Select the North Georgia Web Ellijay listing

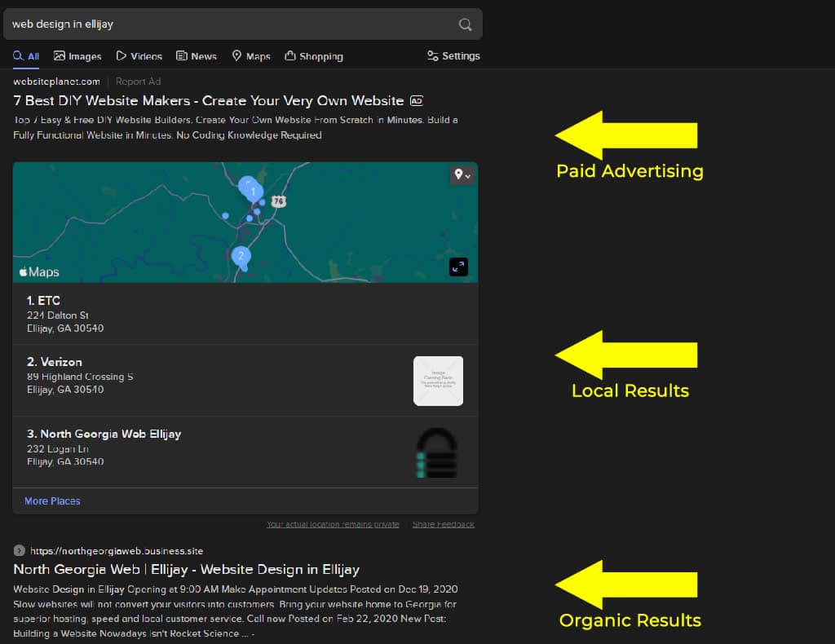point(245,452)
